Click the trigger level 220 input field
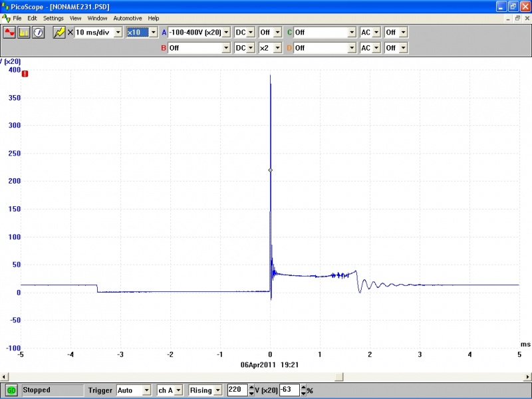 click(x=236, y=390)
